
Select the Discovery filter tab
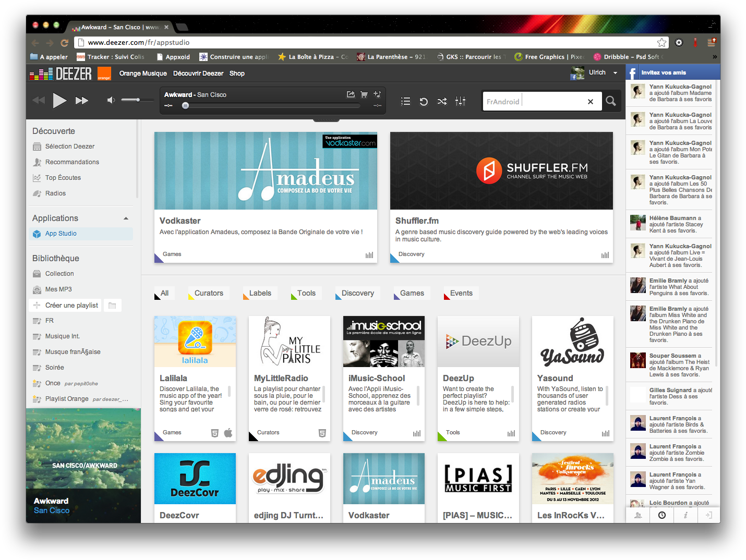click(x=357, y=293)
